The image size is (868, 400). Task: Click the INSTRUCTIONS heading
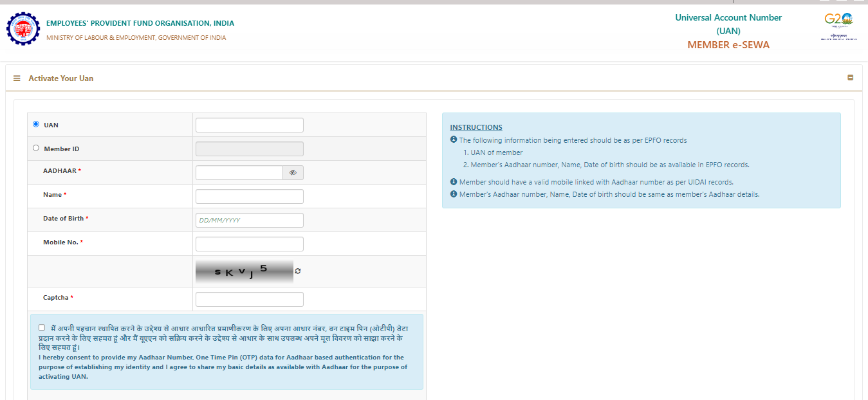point(476,127)
